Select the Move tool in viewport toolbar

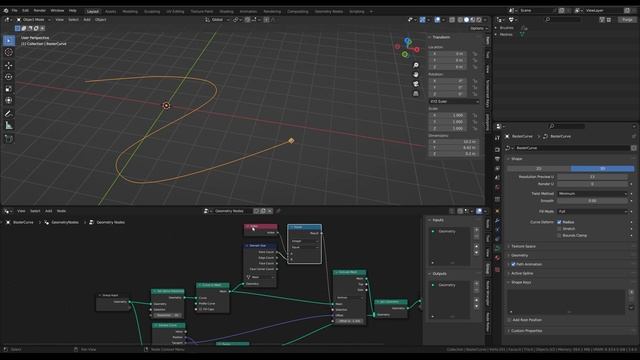pos(9,65)
